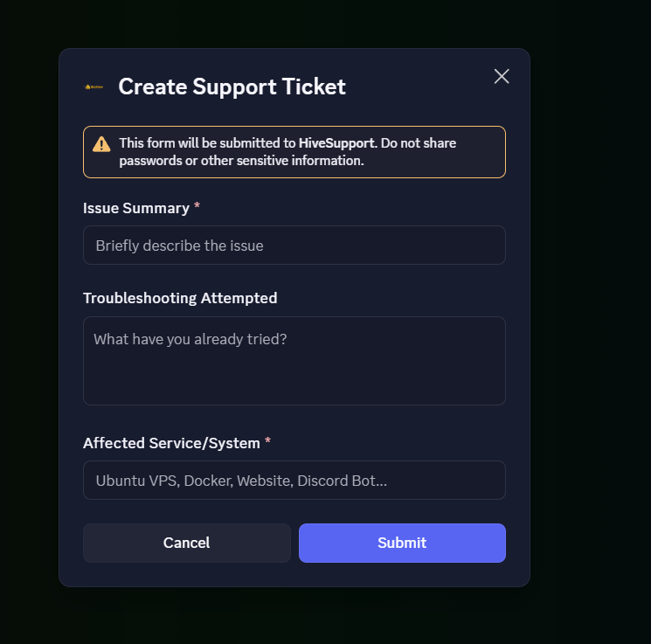
Task: Focus the Issue Summary input field
Action: [294, 245]
